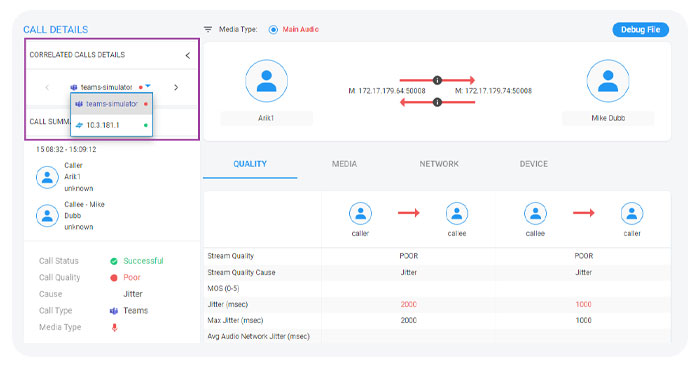The height and width of the screenshot is (366, 700).
Task: Open the teams-simulator dropdown arrow
Action: [x=148, y=86]
